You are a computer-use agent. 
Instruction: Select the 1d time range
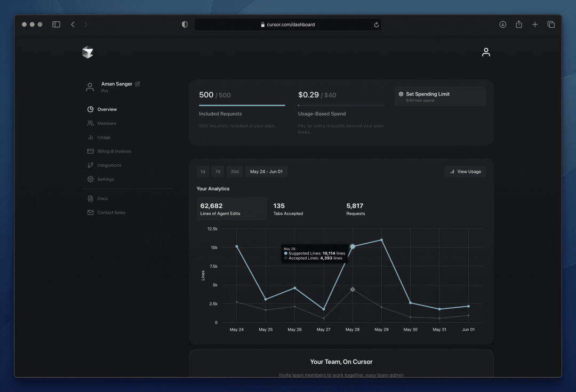point(203,172)
